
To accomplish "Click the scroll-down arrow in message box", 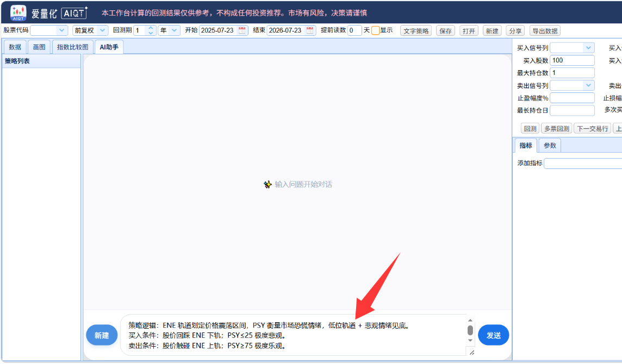I will pyautogui.click(x=470, y=340).
